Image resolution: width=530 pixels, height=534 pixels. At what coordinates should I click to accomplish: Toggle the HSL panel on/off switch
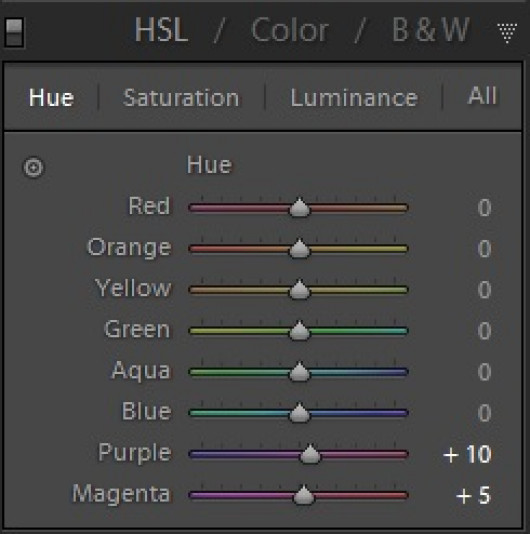[x=14, y=32]
